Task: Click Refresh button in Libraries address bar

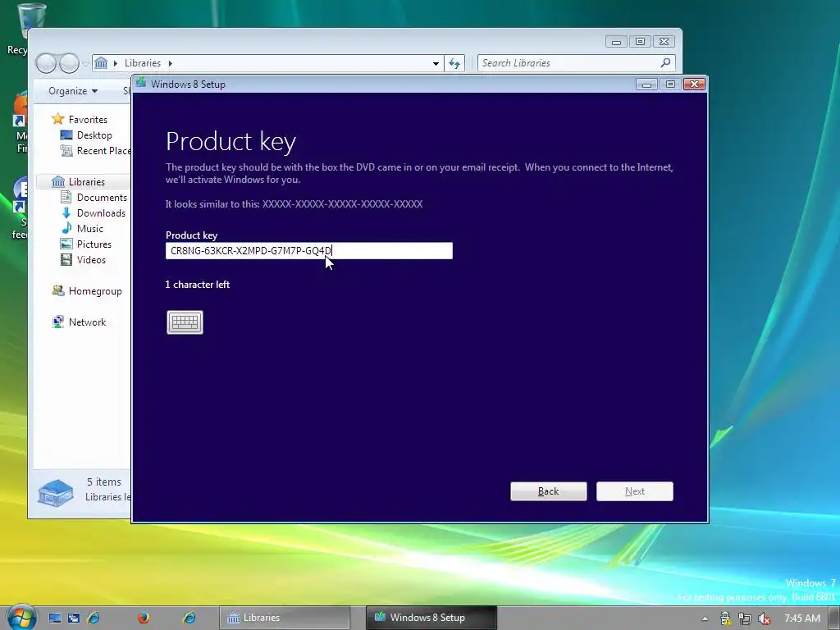Action: [454, 63]
